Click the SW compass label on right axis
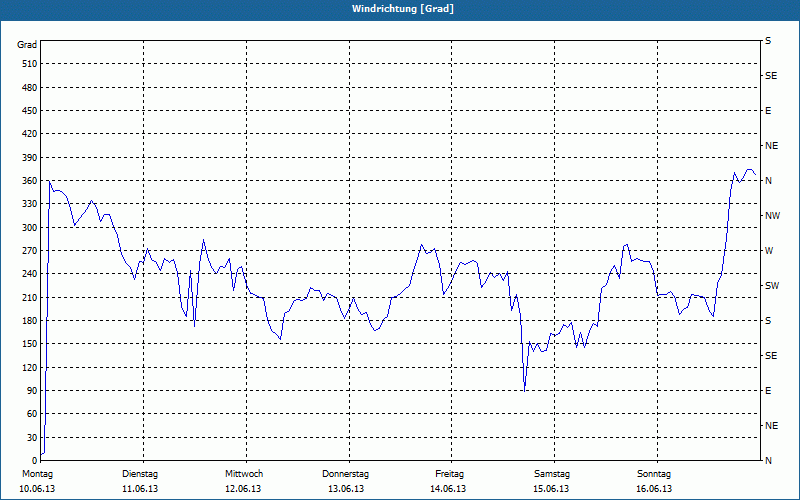Screen dimensions: 800x500 pyautogui.click(x=772, y=286)
